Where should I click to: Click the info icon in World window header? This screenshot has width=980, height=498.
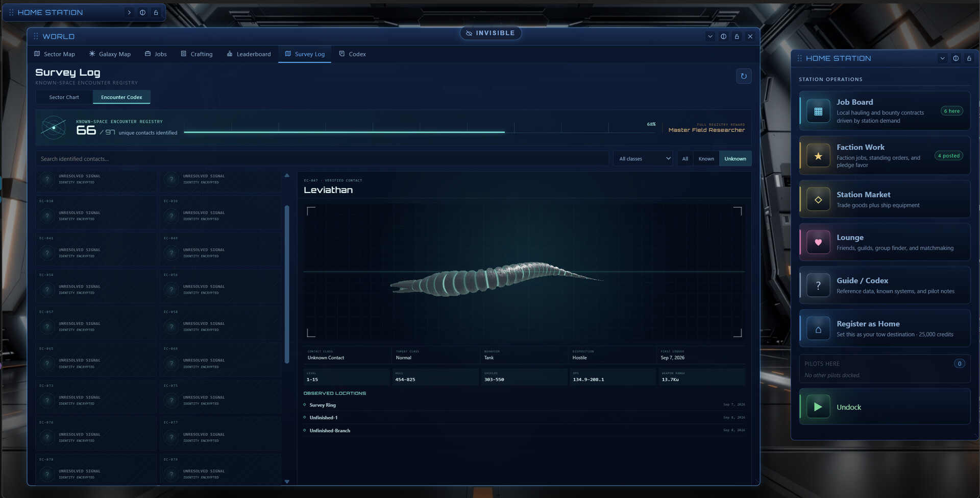(723, 36)
